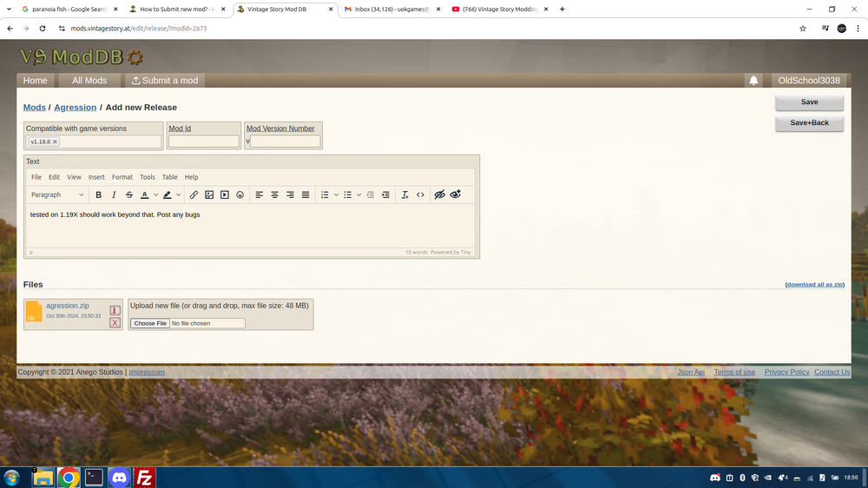
Task: Open the emoji picker in the editor
Action: (240, 195)
